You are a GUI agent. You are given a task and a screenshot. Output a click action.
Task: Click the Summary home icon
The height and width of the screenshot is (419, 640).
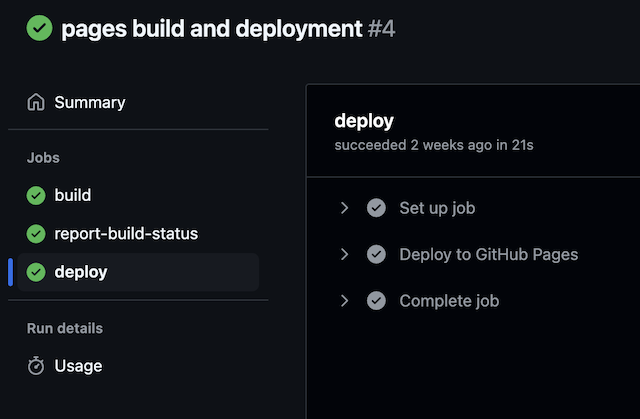pos(36,102)
